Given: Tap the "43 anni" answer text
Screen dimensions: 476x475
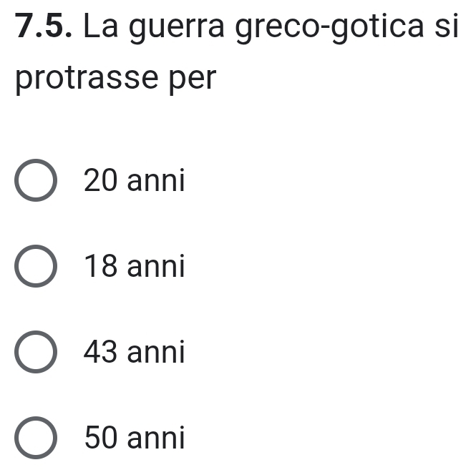Looking at the screenshot, I should tap(134, 352).
